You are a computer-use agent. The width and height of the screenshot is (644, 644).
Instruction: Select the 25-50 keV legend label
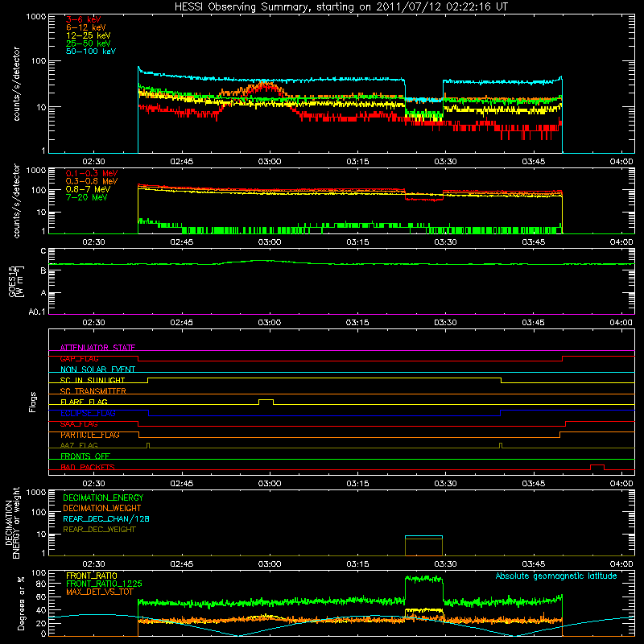[89, 43]
